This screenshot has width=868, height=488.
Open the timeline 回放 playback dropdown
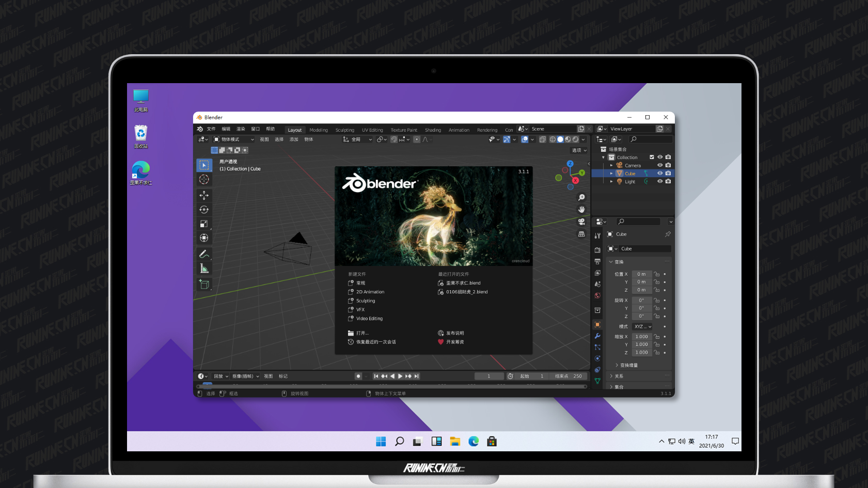(221, 376)
